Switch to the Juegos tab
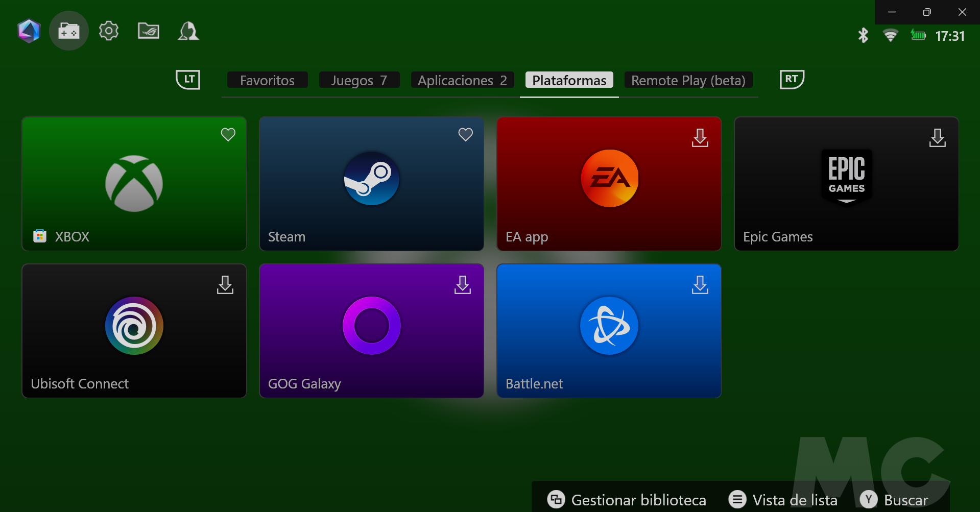This screenshot has width=980, height=512. point(359,80)
